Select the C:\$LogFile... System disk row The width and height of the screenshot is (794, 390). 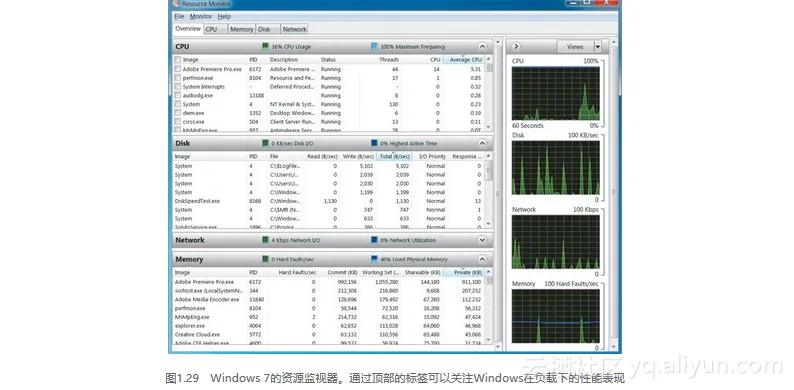click(329, 166)
